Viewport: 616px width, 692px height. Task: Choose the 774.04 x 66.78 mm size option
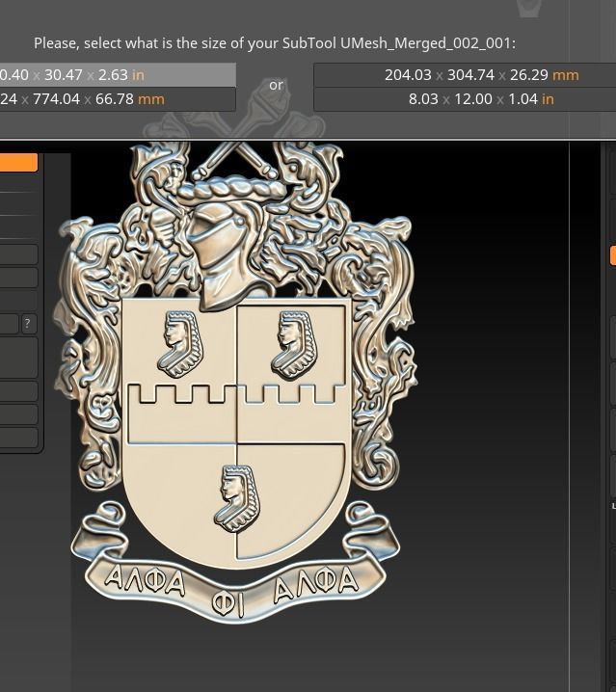point(118,99)
